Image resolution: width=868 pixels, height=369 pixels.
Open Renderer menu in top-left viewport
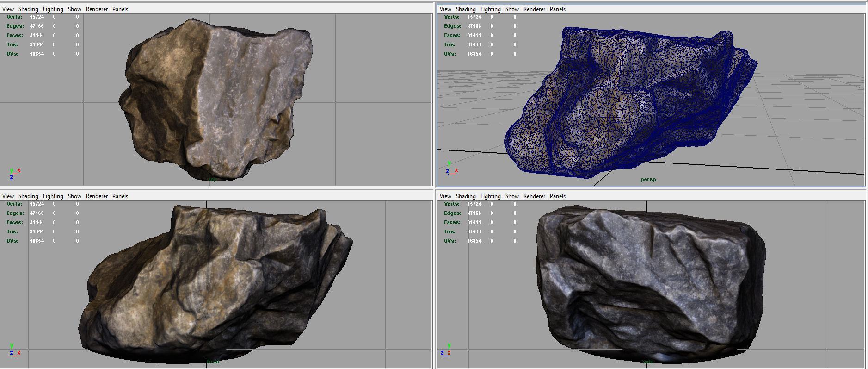(97, 9)
